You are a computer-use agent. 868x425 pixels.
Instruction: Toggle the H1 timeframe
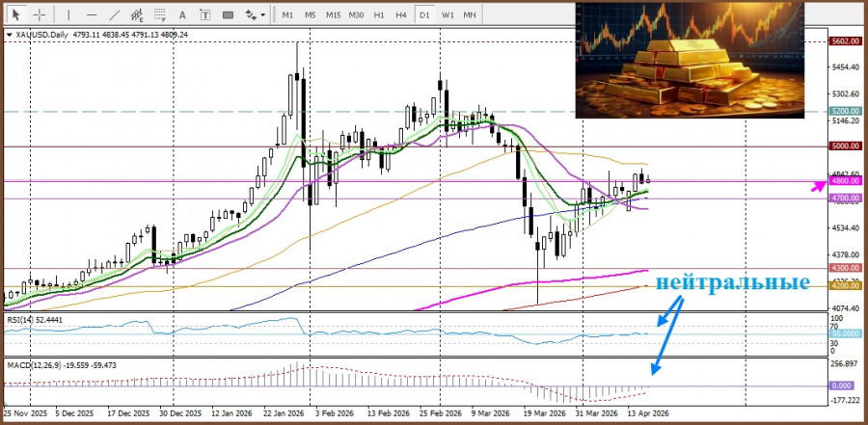(x=379, y=14)
